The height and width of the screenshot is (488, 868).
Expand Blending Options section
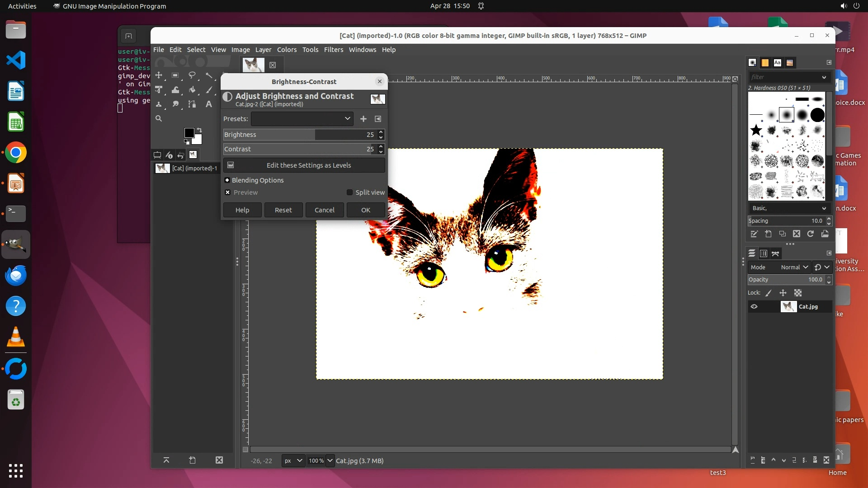click(x=227, y=180)
